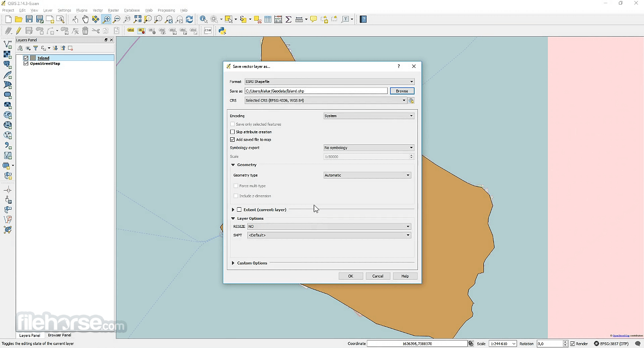
Task: Open the Field Calculator icon
Action: click(x=278, y=19)
